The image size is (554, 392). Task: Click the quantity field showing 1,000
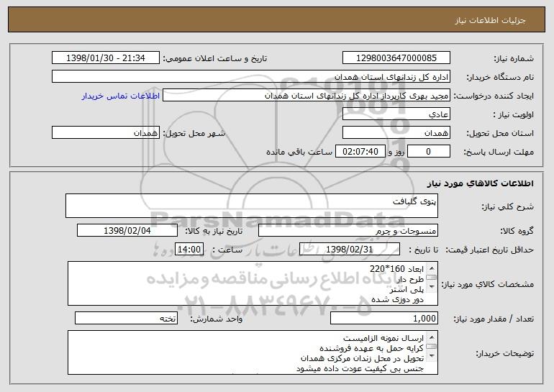coord(384,318)
